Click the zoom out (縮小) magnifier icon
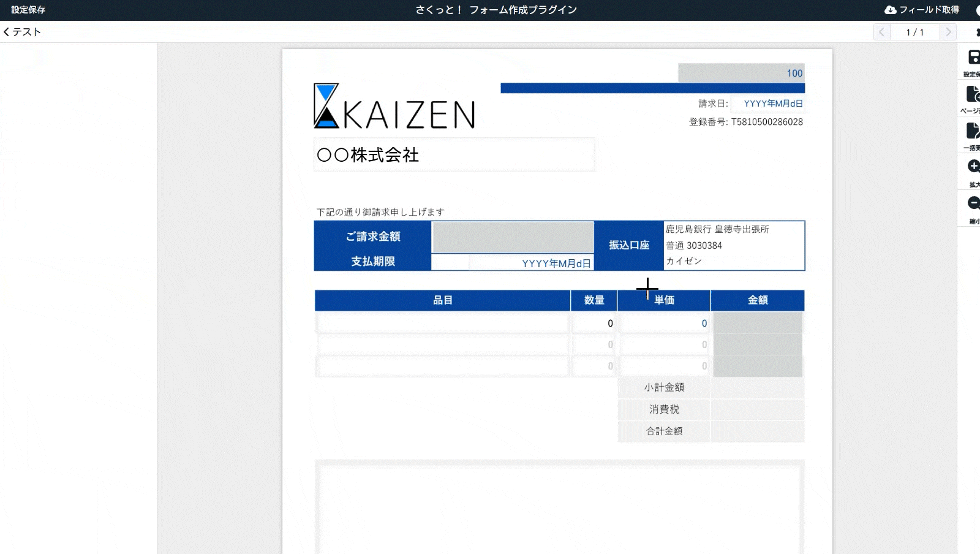Viewport: 980px width, 554px height. (973, 203)
